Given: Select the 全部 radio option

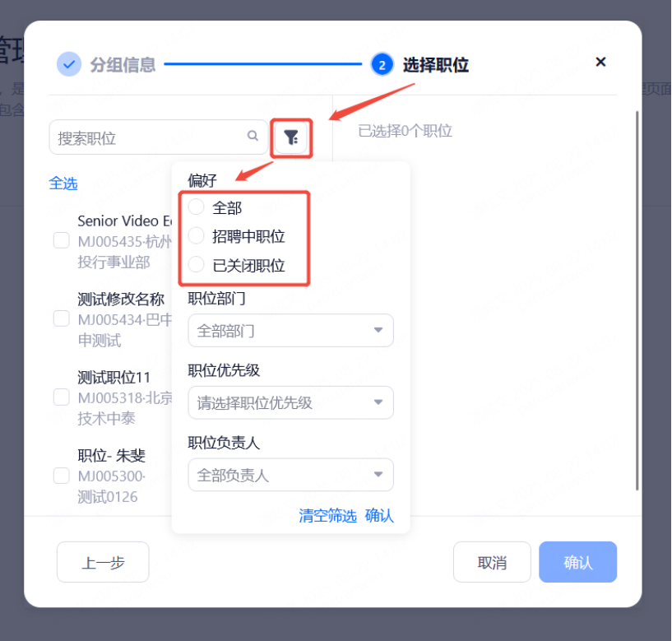Looking at the screenshot, I should tap(197, 207).
